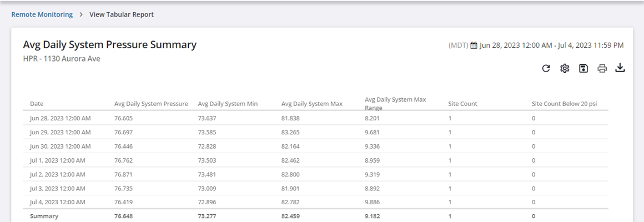Open the date range Jun 28 - Jul 4 picker
This screenshot has width=644, height=222.
pyautogui.click(x=551, y=45)
